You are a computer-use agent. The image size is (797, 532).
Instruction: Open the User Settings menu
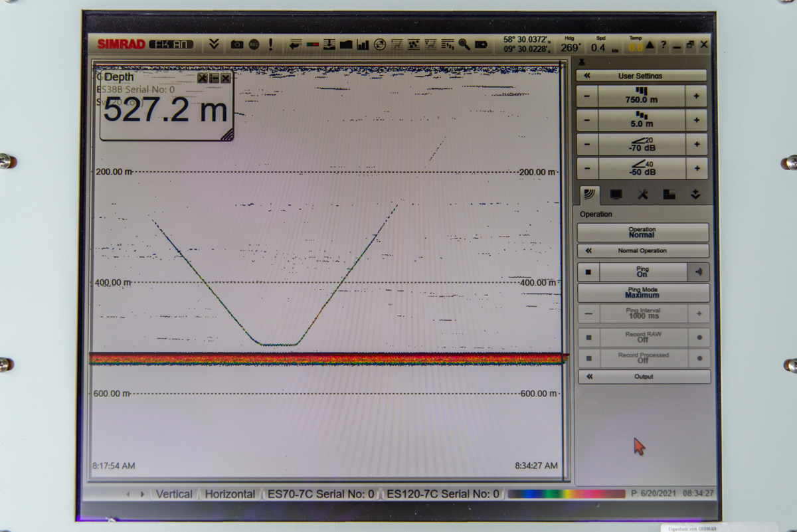click(641, 76)
